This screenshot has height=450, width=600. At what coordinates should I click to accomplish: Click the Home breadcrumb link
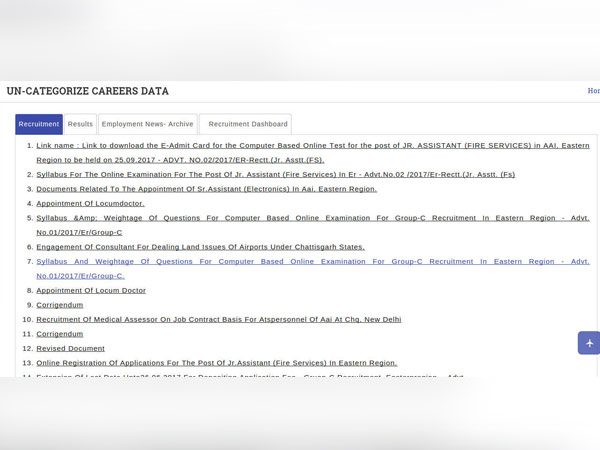593,91
